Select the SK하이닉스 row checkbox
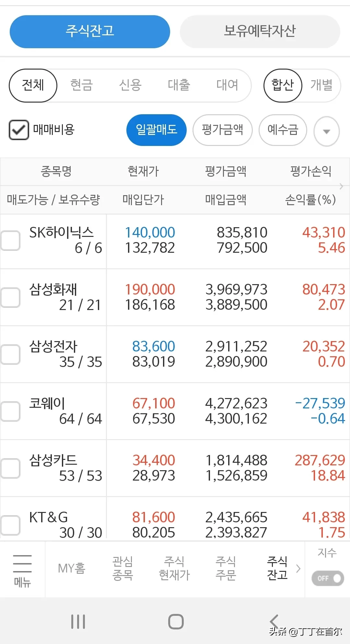Image resolution: width=350 pixels, height=644 pixels. tap(10, 240)
